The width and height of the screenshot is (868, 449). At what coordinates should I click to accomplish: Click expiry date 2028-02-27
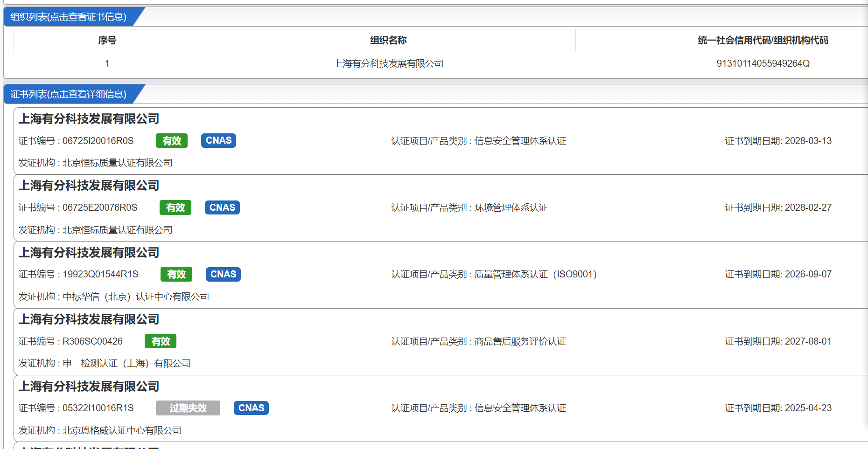click(x=808, y=207)
